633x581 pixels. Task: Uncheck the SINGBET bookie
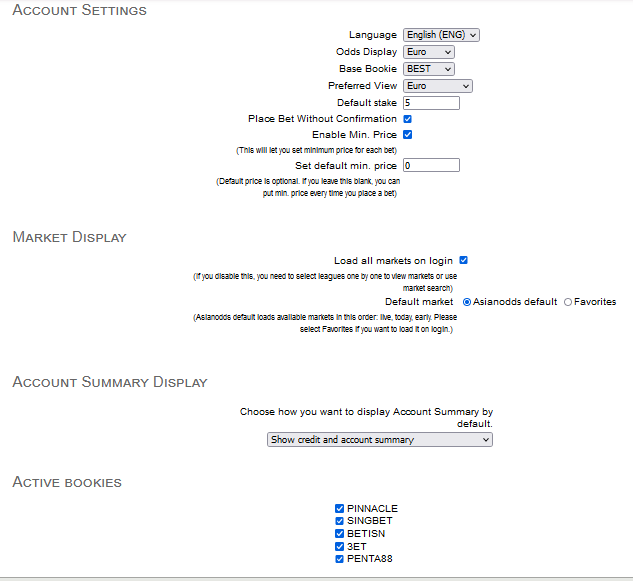pos(340,521)
